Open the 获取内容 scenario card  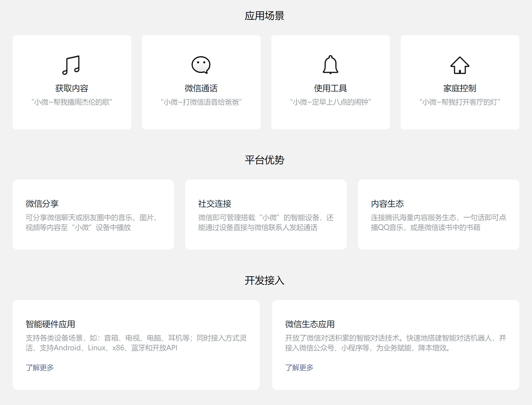[72, 82]
